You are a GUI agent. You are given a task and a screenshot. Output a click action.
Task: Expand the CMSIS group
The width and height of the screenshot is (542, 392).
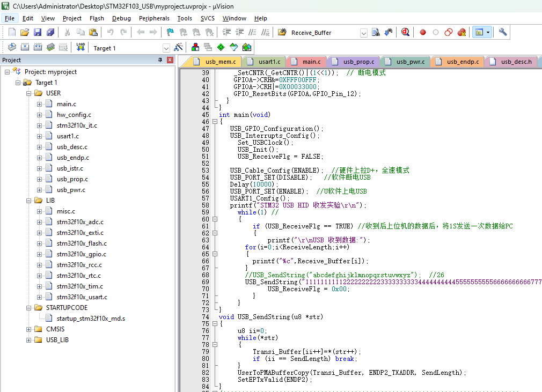pos(28,329)
